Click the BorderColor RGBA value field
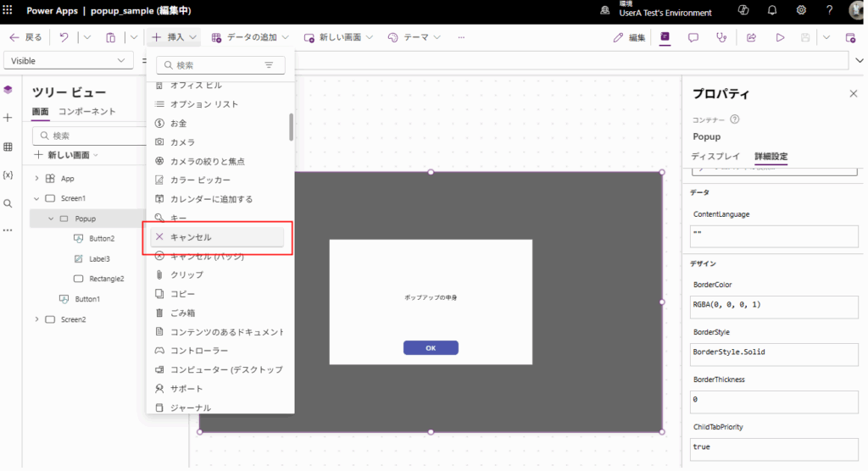 (x=774, y=308)
